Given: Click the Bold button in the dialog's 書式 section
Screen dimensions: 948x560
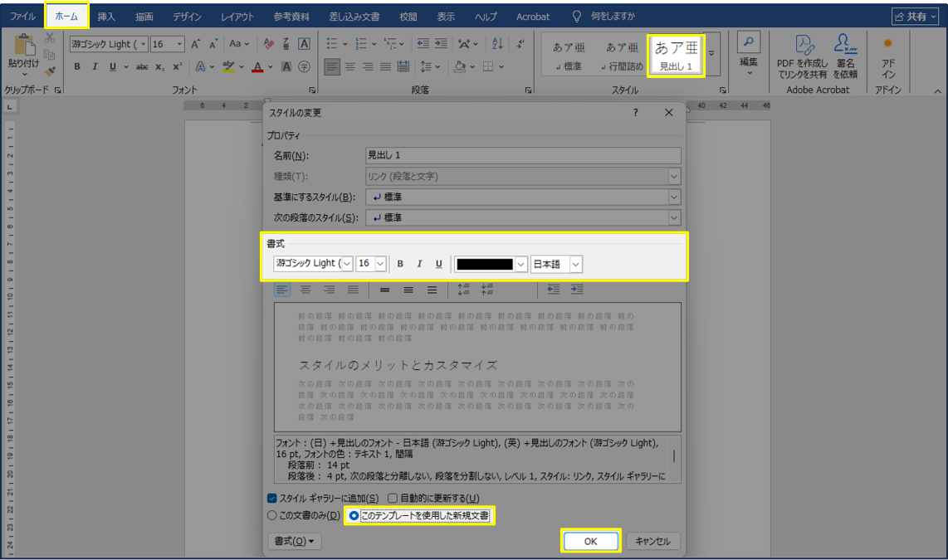Looking at the screenshot, I should [400, 264].
